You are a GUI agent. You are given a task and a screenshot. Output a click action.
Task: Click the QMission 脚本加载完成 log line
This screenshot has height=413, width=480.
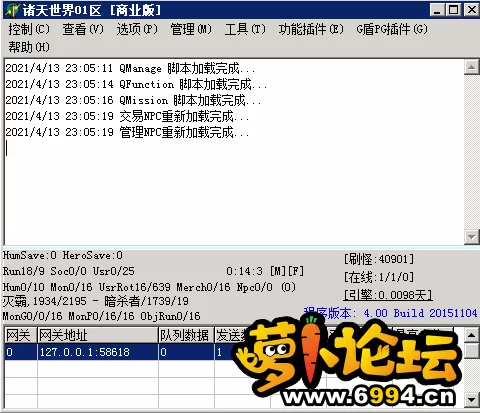click(133, 100)
